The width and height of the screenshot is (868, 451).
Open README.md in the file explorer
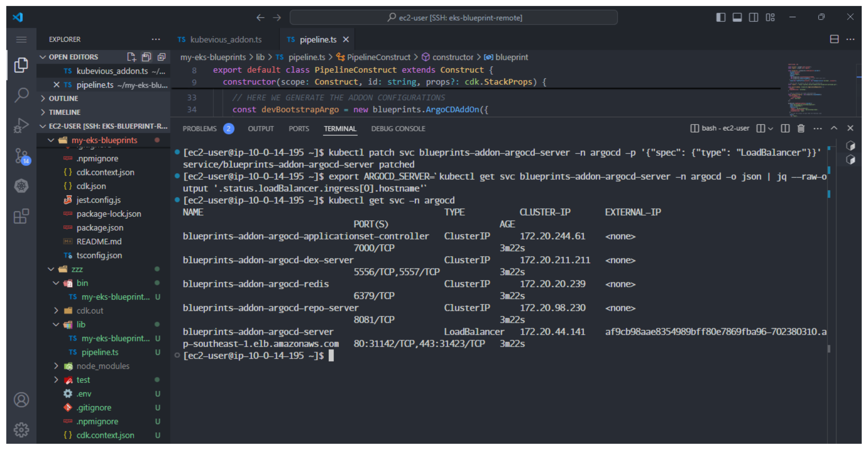(99, 242)
